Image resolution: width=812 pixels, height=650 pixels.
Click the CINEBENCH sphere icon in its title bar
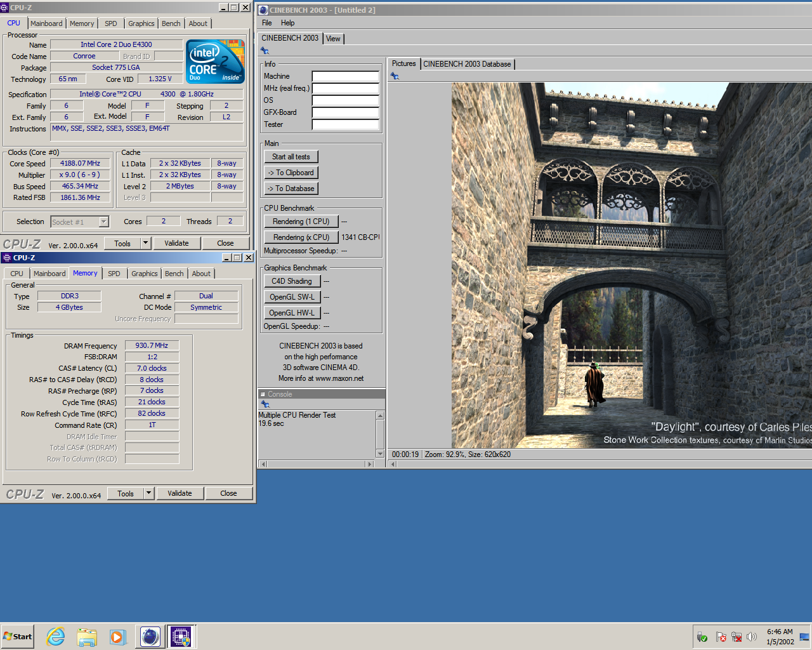[x=263, y=10]
